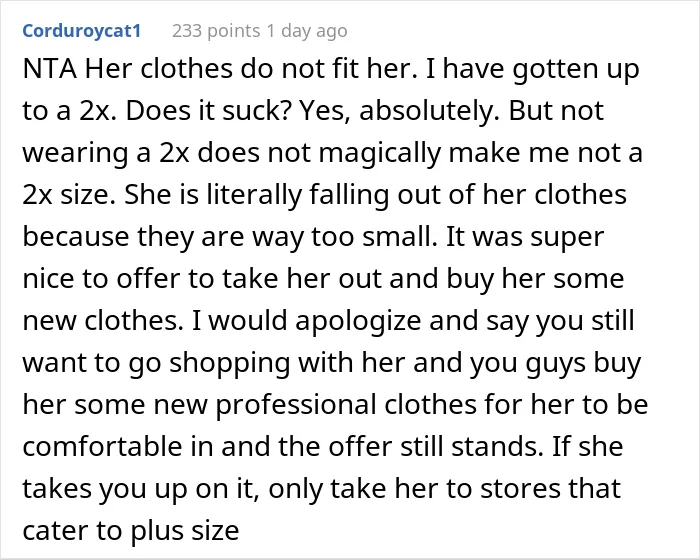Click the phrase 'takes you up on it'

141,488
